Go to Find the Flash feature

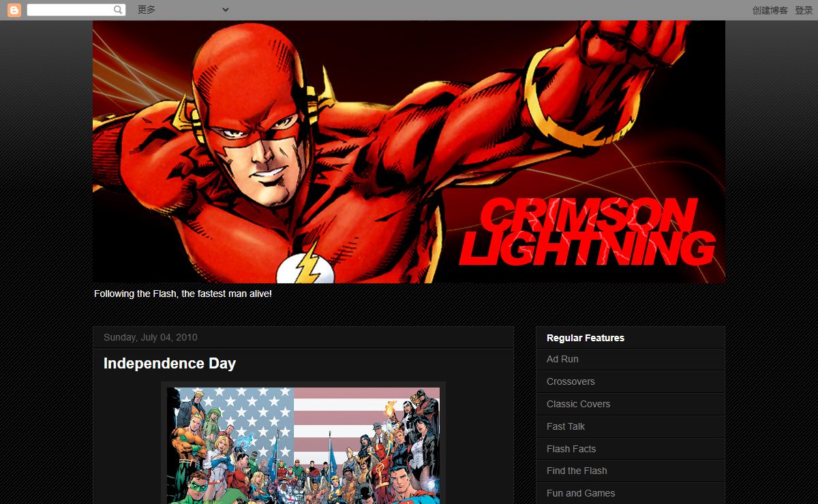(577, 471)
